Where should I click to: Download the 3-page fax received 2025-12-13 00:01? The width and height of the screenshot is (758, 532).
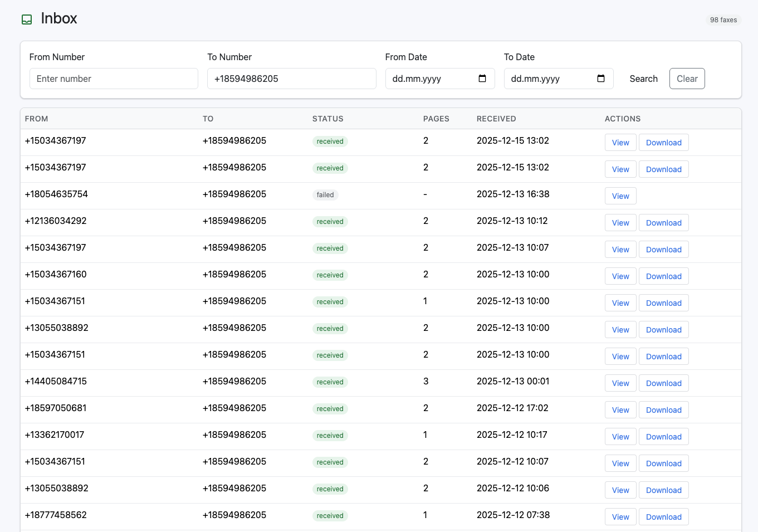[663, 383]
